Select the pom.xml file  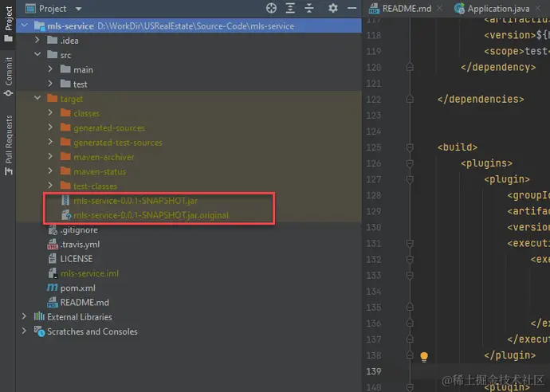[77, 288]
